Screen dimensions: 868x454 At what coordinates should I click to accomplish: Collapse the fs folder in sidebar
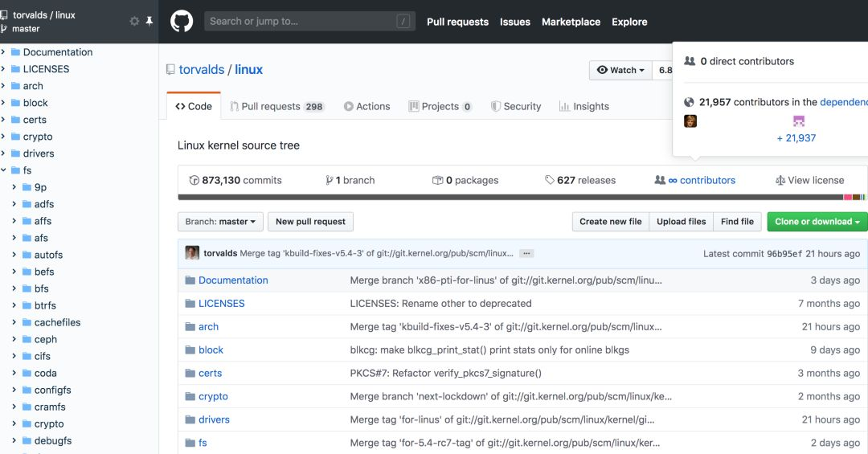(x=4, y=170)
